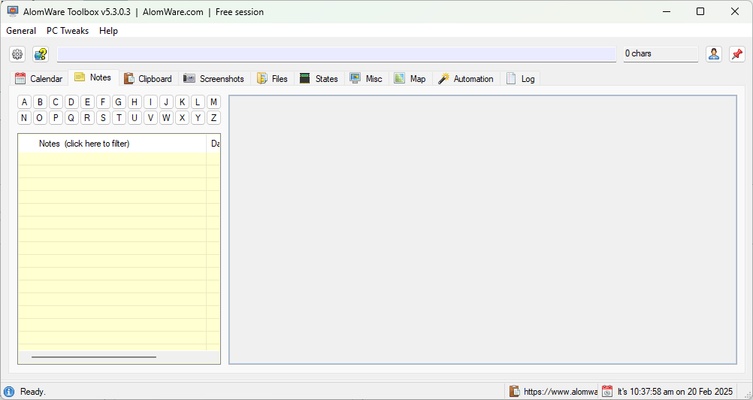The image size is (753, 400).
Task: Click into the top command input bar
Action: click(x=336, y=54)
